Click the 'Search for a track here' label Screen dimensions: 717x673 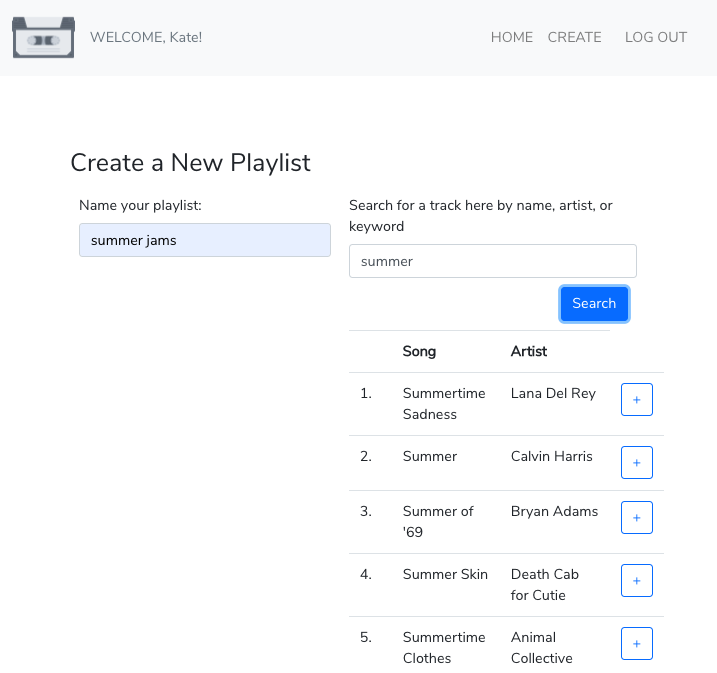coord(481,216)
